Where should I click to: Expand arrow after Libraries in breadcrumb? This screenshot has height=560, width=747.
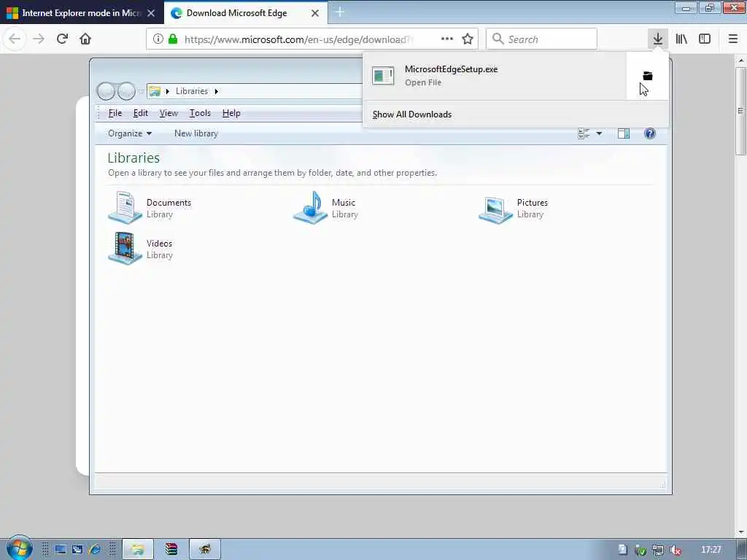[x=216, y=91]
